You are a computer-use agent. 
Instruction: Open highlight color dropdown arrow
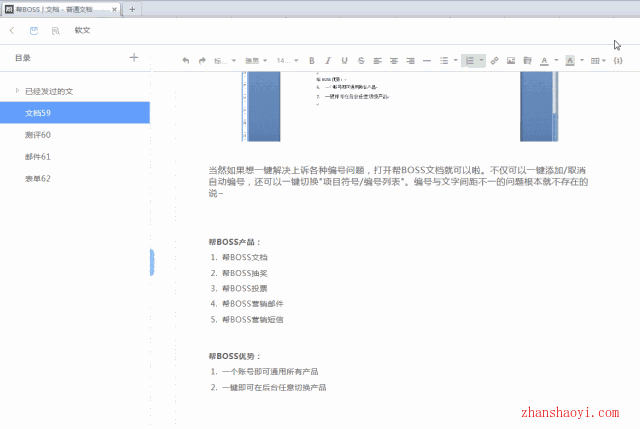(x=582, y=60)
